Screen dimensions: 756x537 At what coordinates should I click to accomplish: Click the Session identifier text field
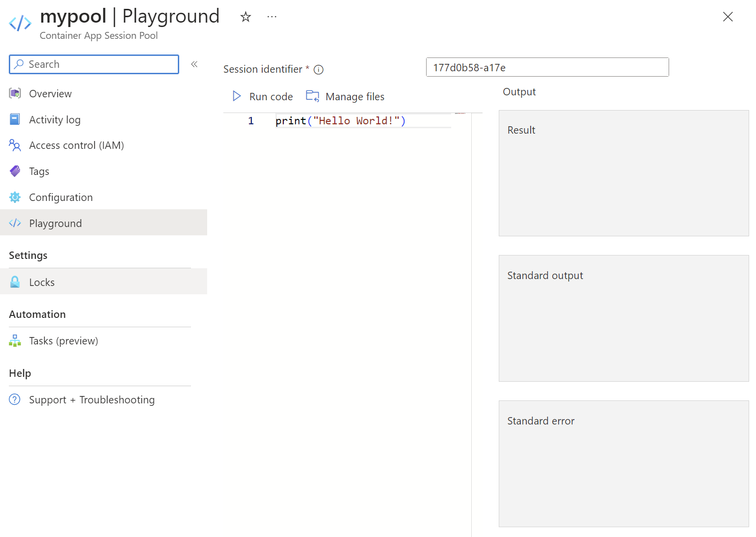pyautogui.click(x=547, y=67)
